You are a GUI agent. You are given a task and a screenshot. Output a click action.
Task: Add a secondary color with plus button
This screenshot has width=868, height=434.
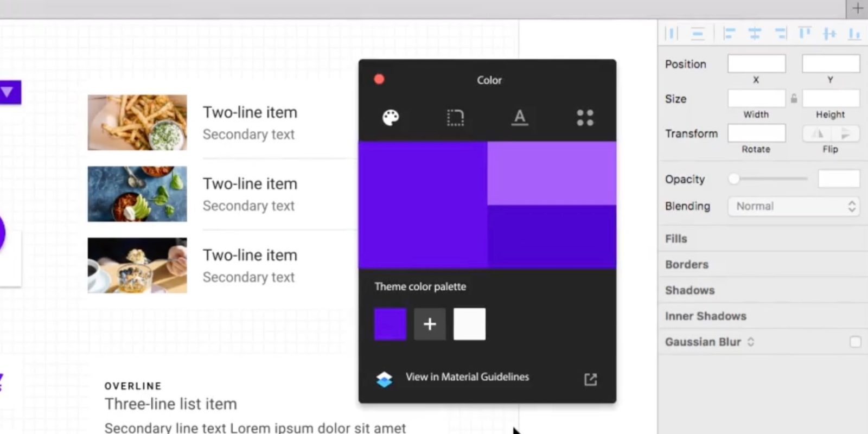[430, 324]
